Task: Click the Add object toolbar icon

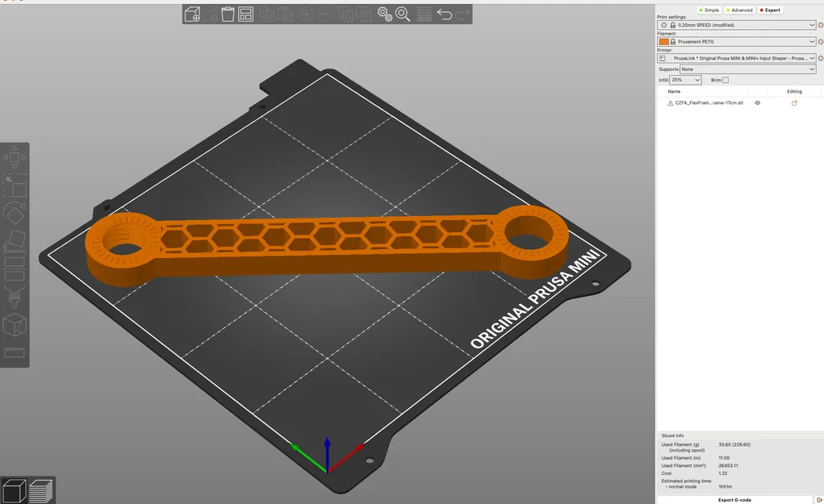Action: click(192, 15)
